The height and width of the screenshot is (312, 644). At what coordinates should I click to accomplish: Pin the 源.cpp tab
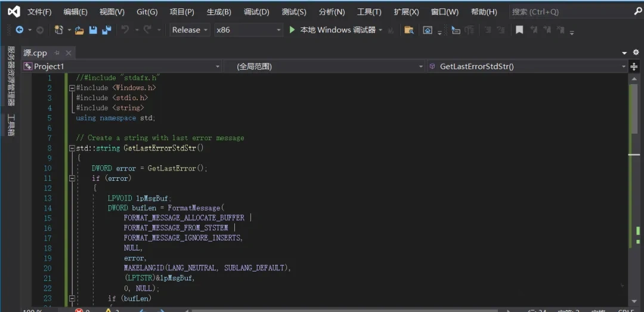point(57,52)
